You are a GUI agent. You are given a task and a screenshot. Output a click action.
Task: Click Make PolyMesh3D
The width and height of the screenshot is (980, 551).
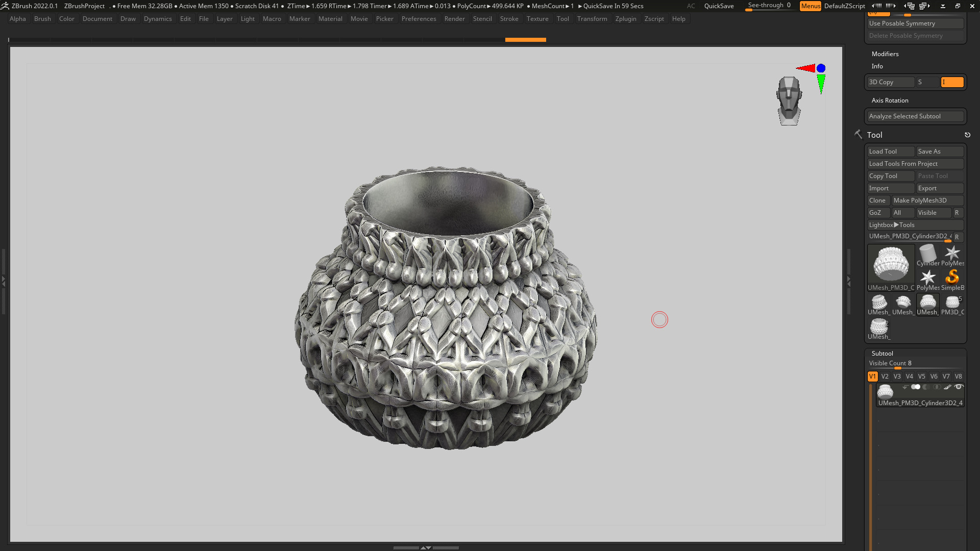(x=927, y=200)
